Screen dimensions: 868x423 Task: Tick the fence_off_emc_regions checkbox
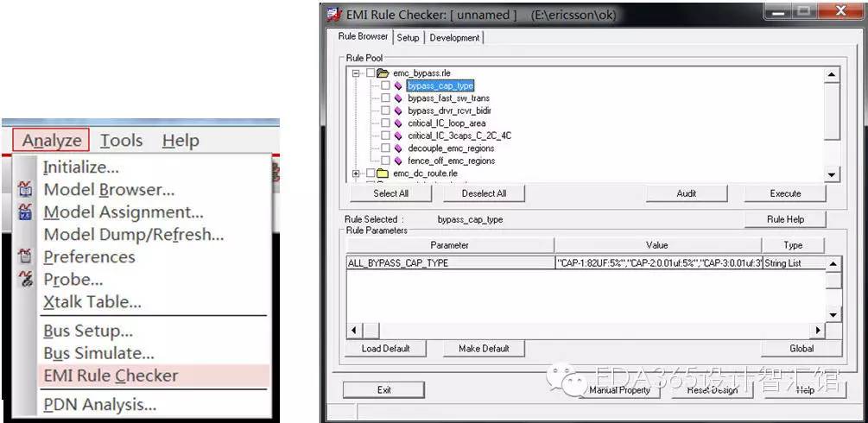[385, 161]
